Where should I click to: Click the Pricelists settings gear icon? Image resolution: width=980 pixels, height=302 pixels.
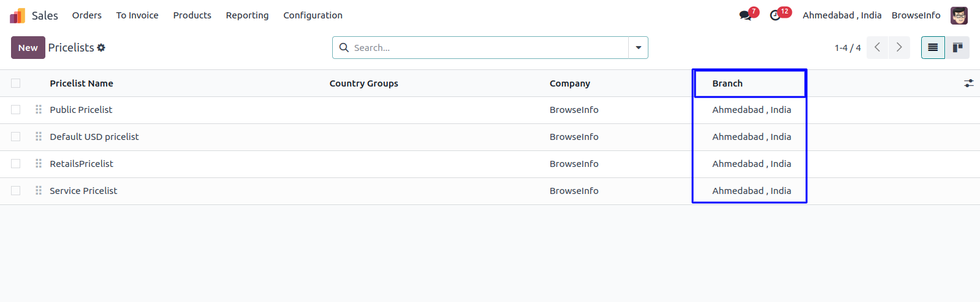(x=101, y=47)
